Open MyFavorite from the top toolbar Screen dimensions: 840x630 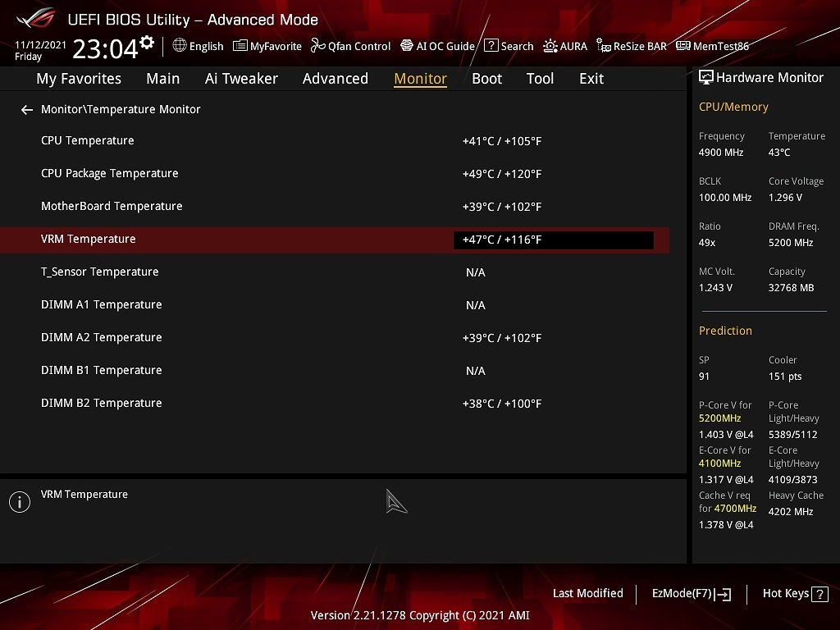(276, 46)
